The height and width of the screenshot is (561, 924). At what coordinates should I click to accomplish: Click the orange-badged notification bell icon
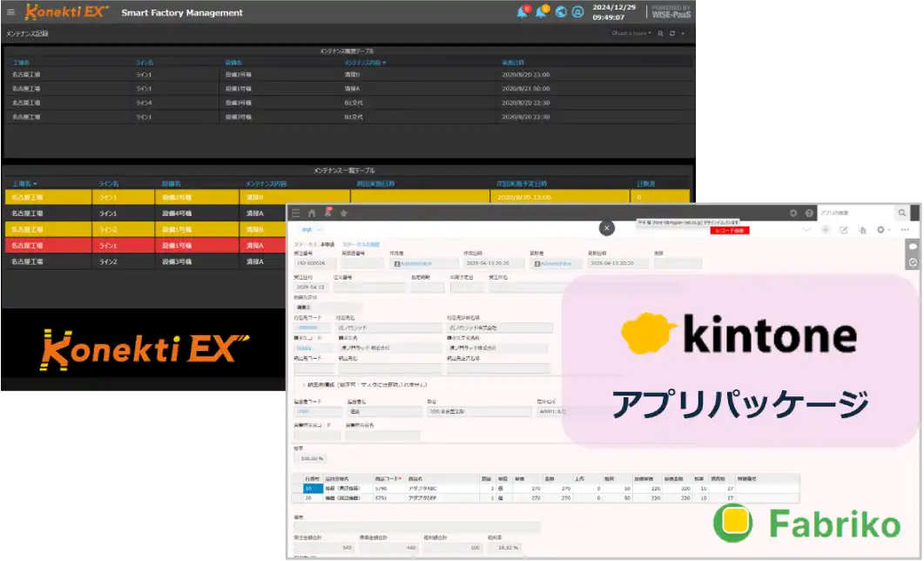click(x=542, y=12)
